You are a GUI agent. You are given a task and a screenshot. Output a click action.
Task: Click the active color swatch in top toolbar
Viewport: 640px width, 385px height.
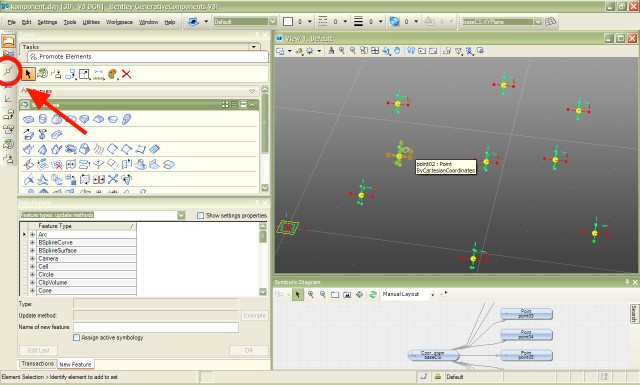(288, 21)
